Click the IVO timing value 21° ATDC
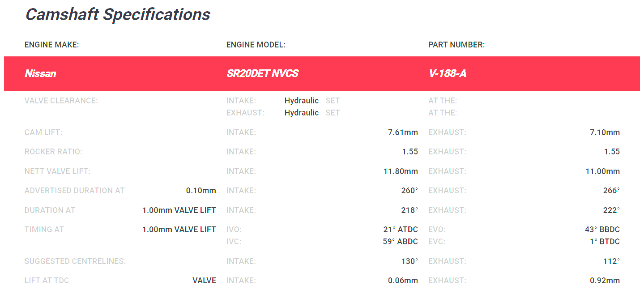 400,230
